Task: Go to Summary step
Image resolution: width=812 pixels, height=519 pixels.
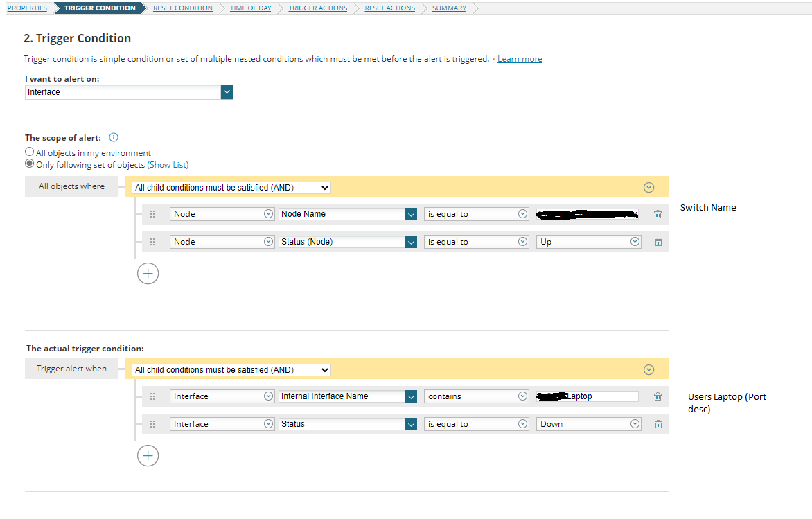Action: click(x=449, y=8)
